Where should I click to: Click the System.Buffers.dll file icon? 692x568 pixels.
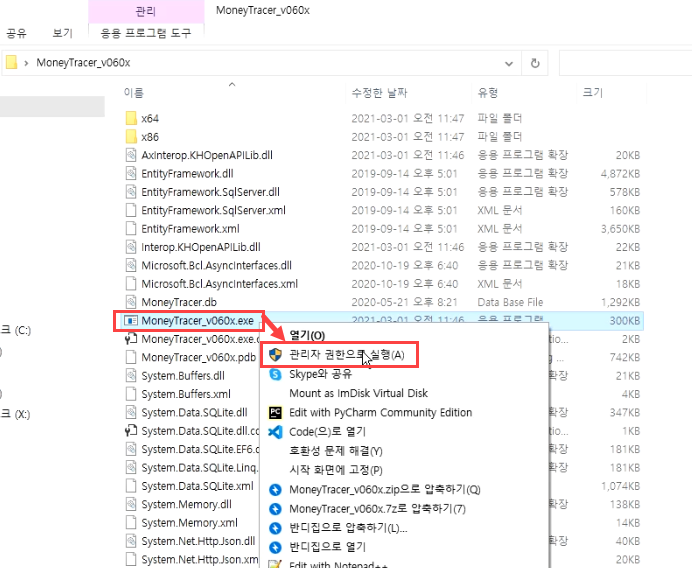(x=131, y=376)
